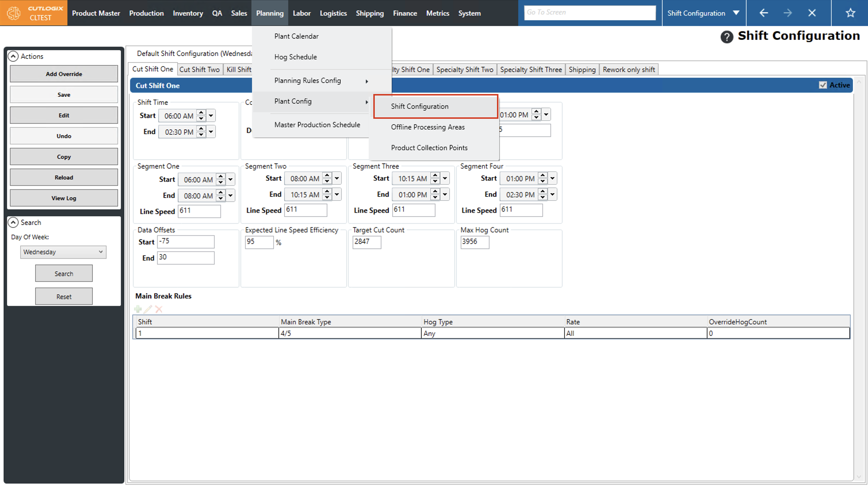Increment Segment One Start time spinner
The height and width of the screenshot is (486, 868).
point(221,177)
